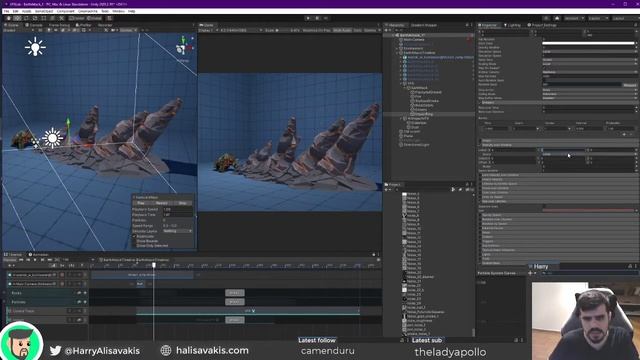Toggle Maximize On Play in Game view
Screen dimensions: 640x360
(x=316, y=30)
